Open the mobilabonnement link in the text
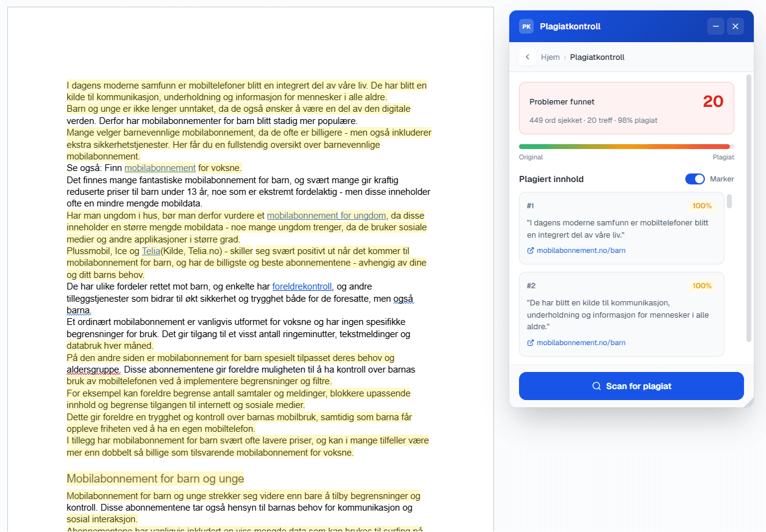 [160, 167]
